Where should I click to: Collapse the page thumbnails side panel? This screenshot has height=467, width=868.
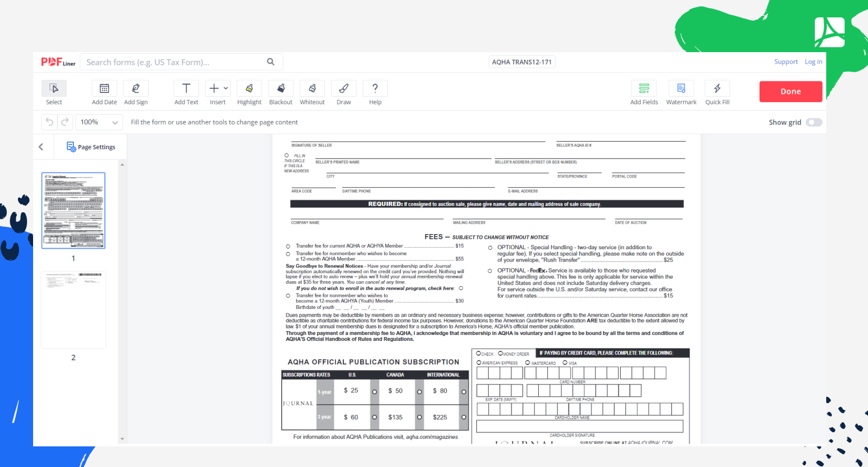(x=41, y=147)
